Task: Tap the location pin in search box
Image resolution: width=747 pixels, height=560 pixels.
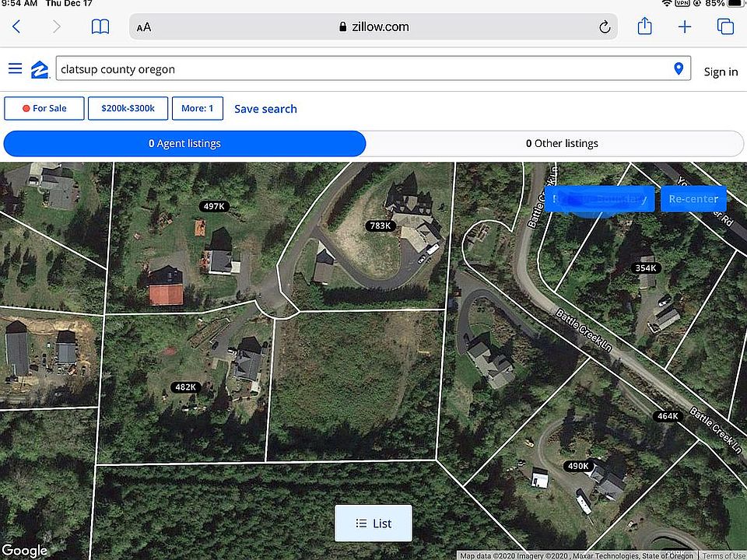Action: pos(679,68)
